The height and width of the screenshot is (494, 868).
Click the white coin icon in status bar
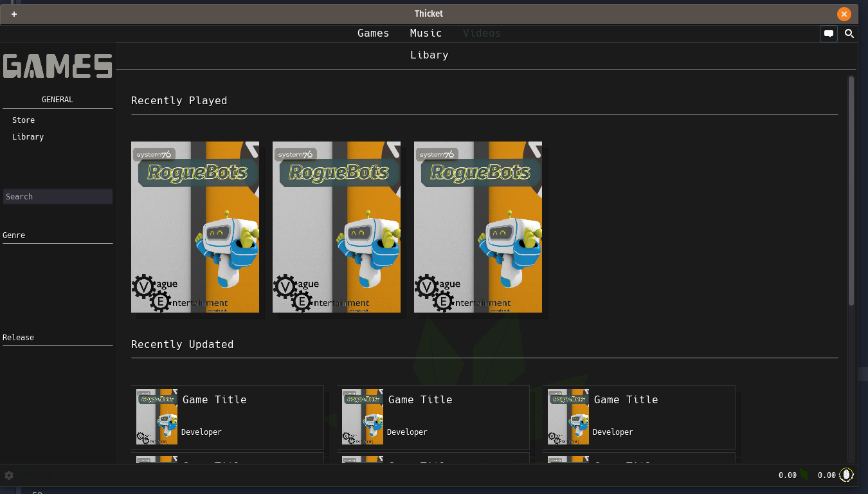click(x=847, y=475)
